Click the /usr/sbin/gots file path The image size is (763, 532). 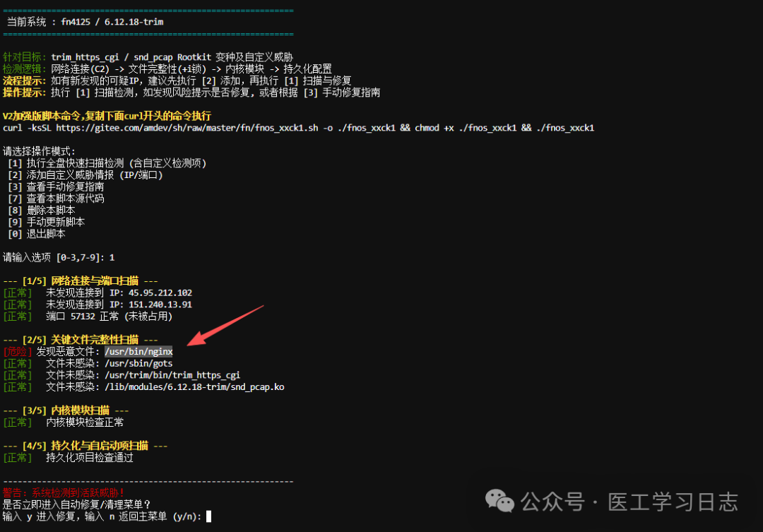click(138, 363)
